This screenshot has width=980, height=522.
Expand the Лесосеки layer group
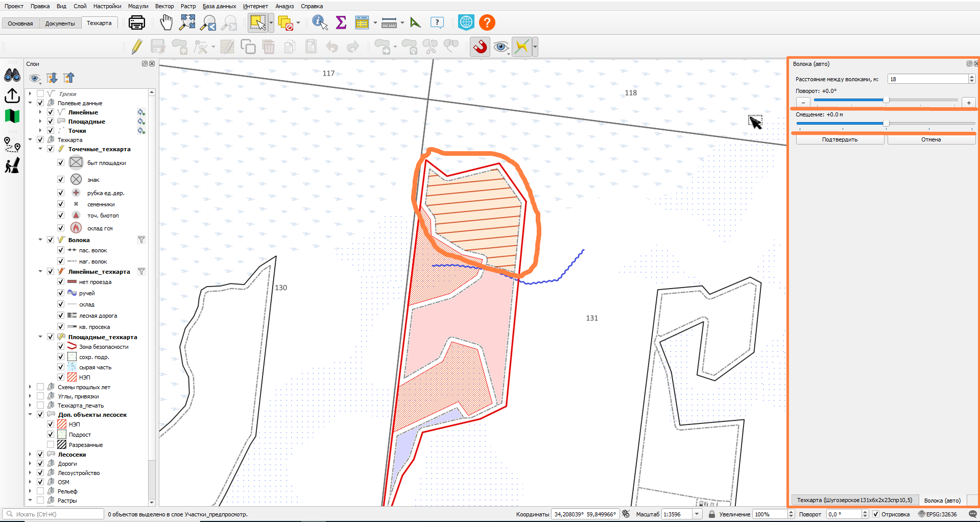pos(30,454)
